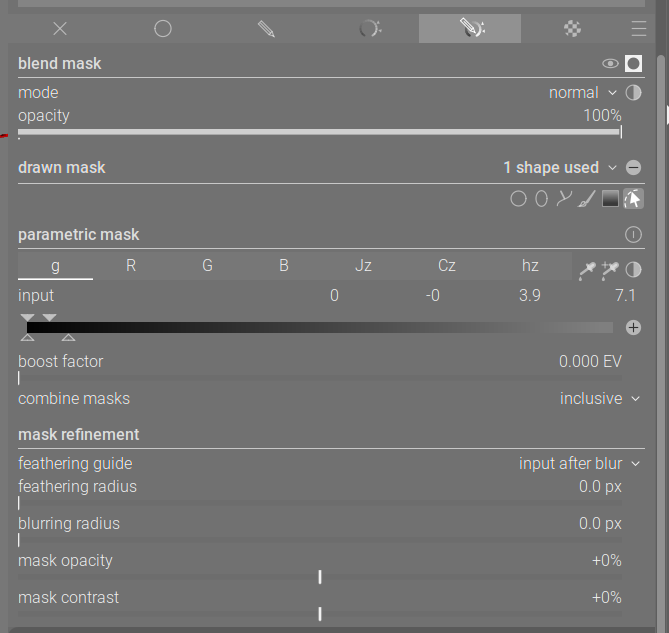Expand the drawn mask shapes dropdown

coord(560,168)
